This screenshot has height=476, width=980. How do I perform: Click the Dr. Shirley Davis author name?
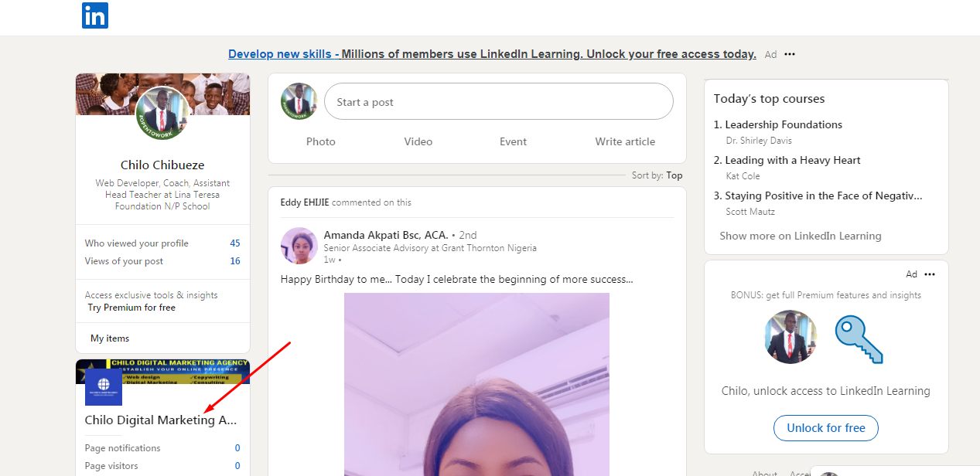pyautogui.click(x=759, y=141)
